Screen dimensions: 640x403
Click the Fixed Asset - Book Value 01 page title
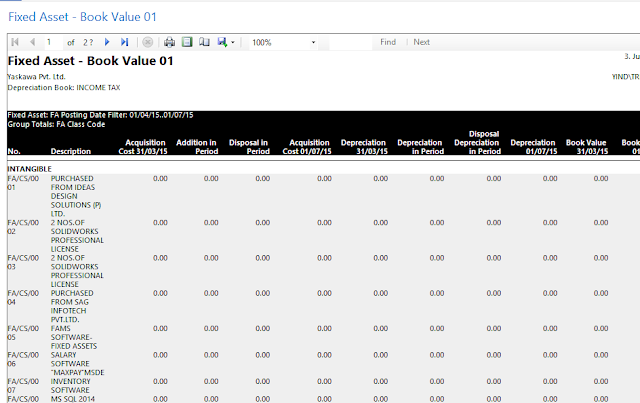point(82,17)
